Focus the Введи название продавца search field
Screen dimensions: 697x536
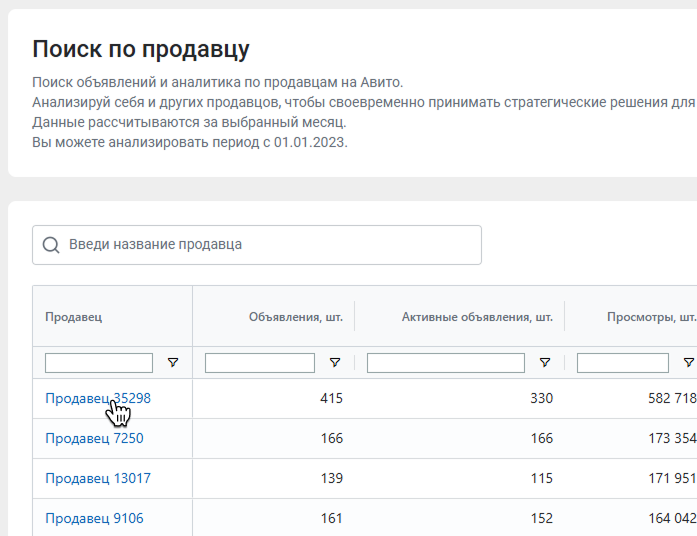click(x=257, y=245)
